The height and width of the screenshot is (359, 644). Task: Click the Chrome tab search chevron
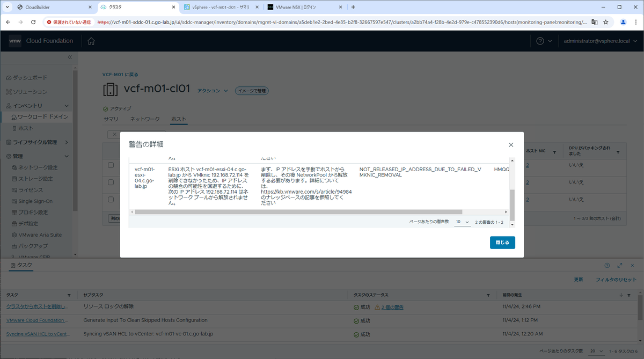(8, 7)
